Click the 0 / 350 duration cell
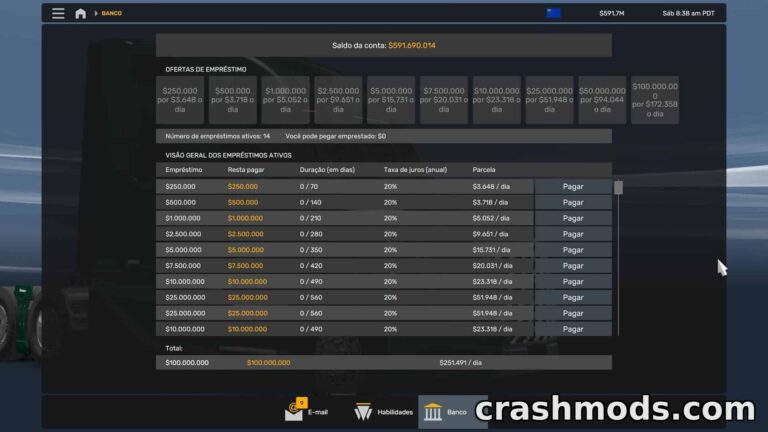 (311, 250)
